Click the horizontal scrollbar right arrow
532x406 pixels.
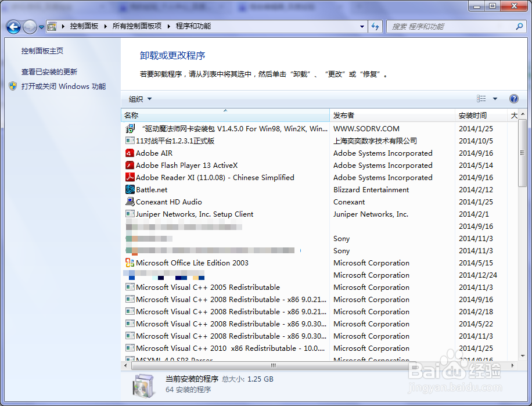pyautogui.click(x=512, y=366)
